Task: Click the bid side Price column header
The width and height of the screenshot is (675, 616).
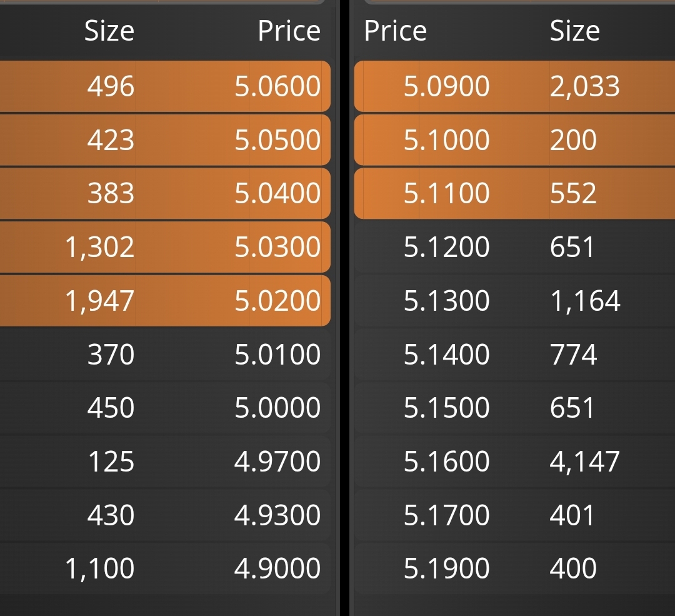Action: coord(289,31)
